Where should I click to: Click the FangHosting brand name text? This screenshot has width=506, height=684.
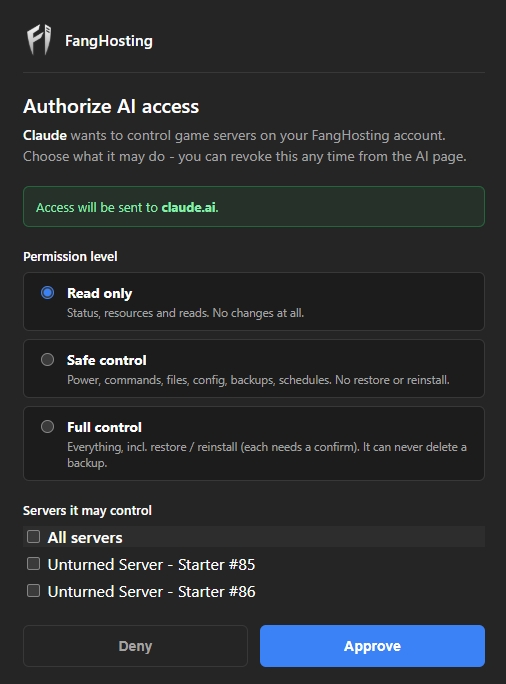(x=109, y=41)
